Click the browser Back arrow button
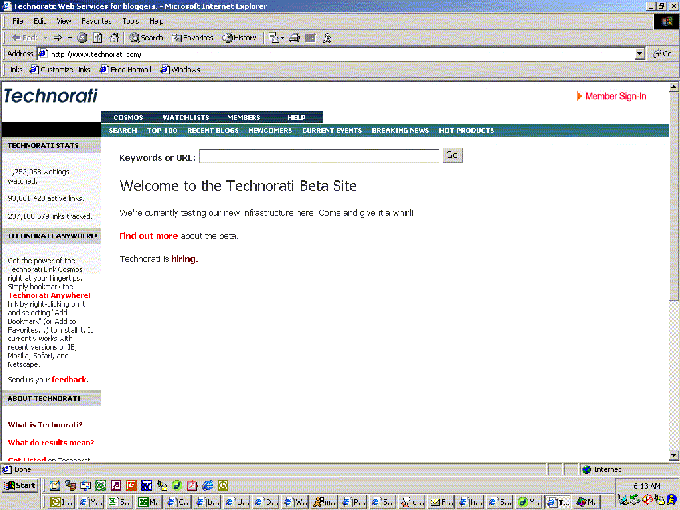 (x=25, y=38)
